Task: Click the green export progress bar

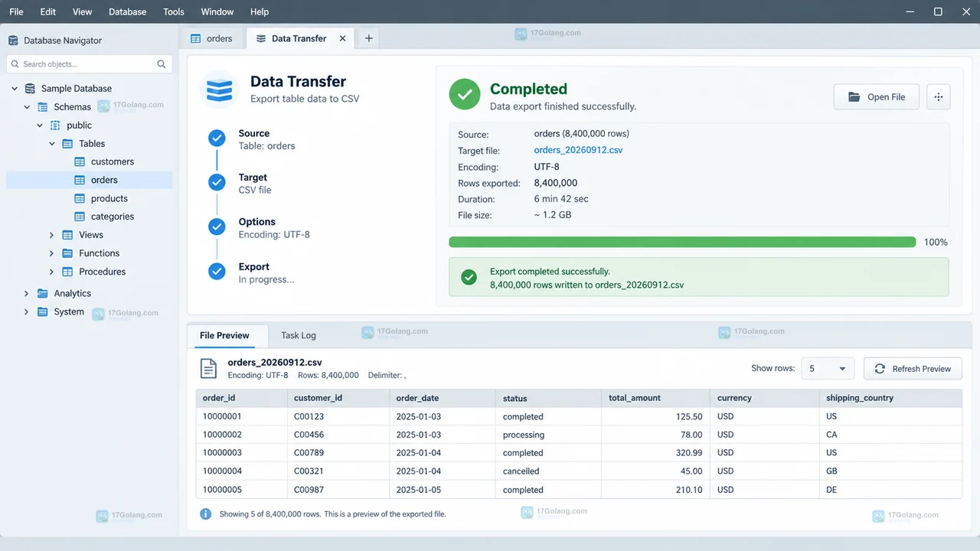Action: tap(682, 242)
